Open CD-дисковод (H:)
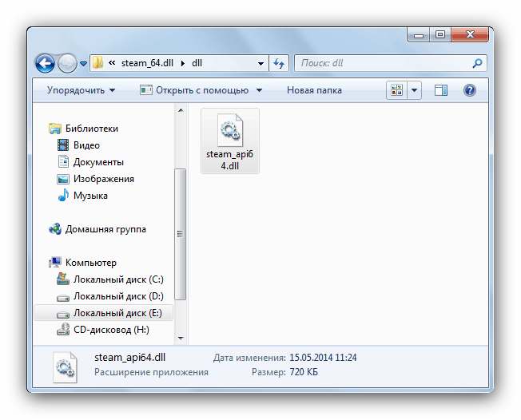Screen dimensions: 521x420 click(111, 330)
